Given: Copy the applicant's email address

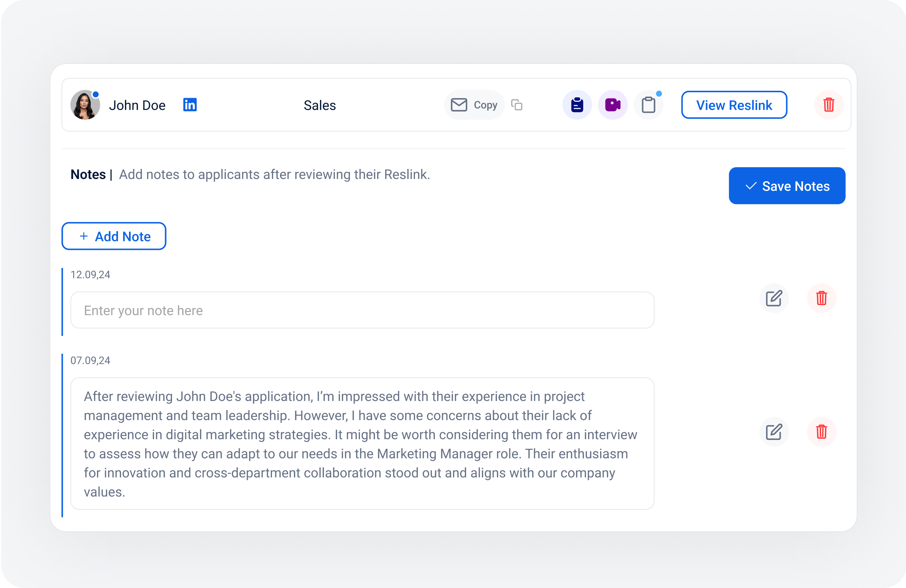Looking at the screenshot, I should 474,105.
